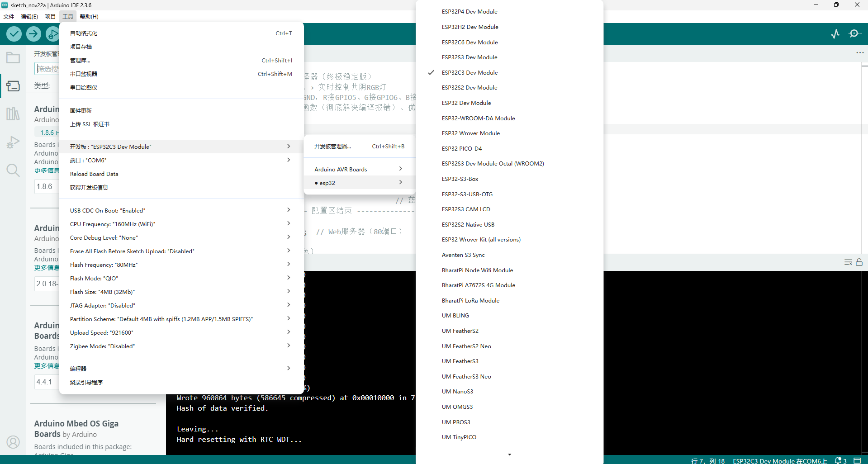This screenshot has width=868, height=464.
Task: Expand the 编程器 submenu
Action: pos(181,369)
